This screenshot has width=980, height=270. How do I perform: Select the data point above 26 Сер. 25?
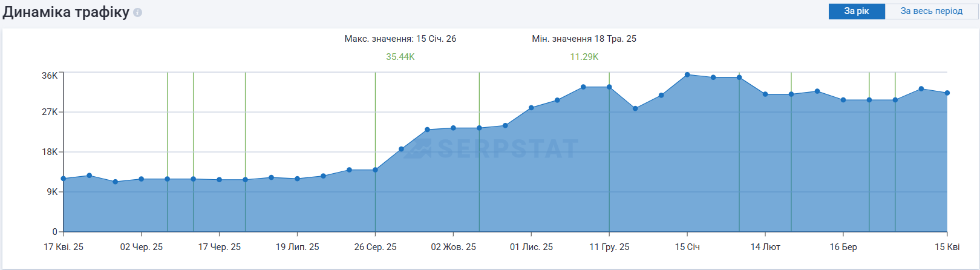pyautogui.click(x=375, y=170)
